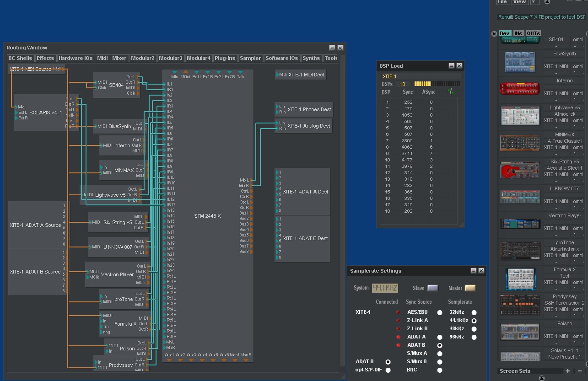Select the STM 2448 X mixer module
Image resolution: width=588 pixels, height=381 pixels.
tap(207, 215)
